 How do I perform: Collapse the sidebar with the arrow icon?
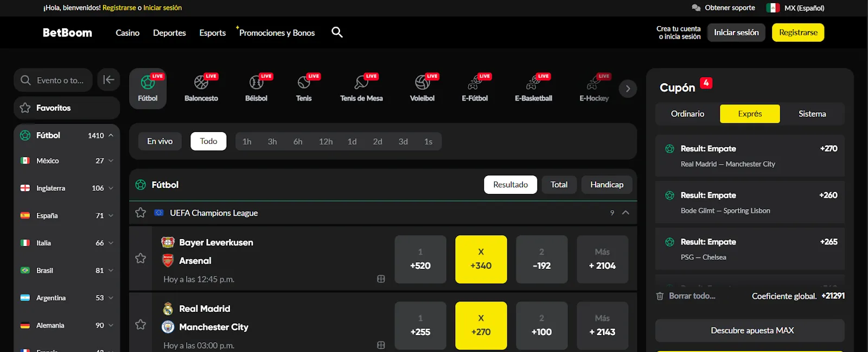108,80
